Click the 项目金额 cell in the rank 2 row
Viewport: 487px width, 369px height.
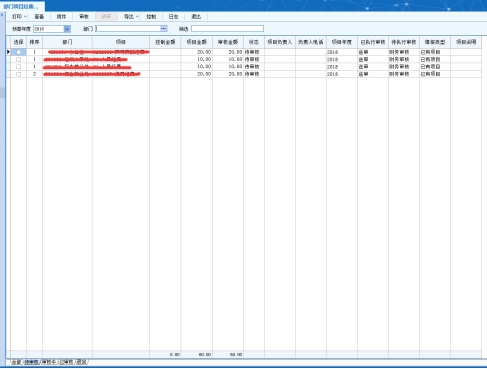click(x=197, y=74)
